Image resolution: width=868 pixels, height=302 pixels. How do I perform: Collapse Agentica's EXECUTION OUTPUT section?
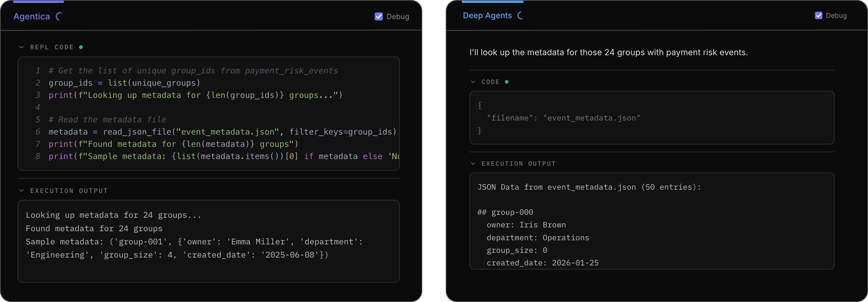21,191
